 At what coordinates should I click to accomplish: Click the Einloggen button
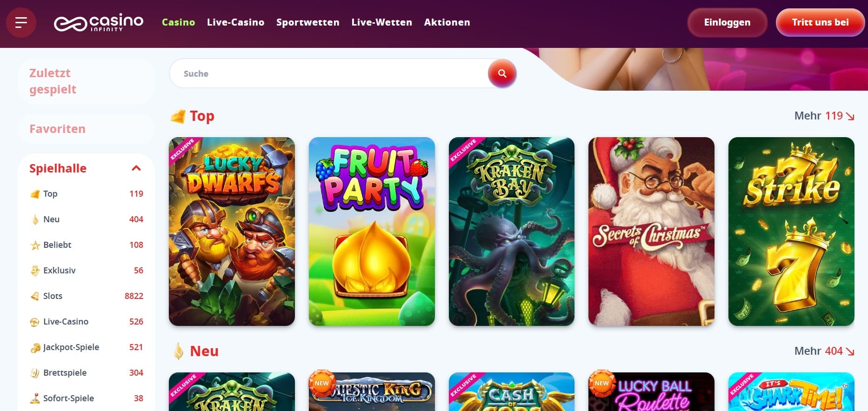tap(727, 22)
